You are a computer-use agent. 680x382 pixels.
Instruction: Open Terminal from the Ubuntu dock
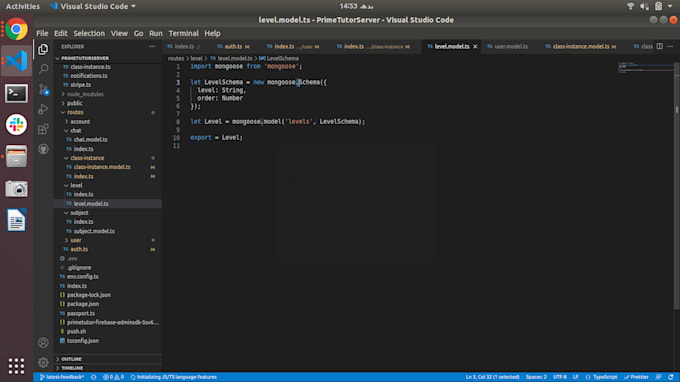(x=16, y=93)
